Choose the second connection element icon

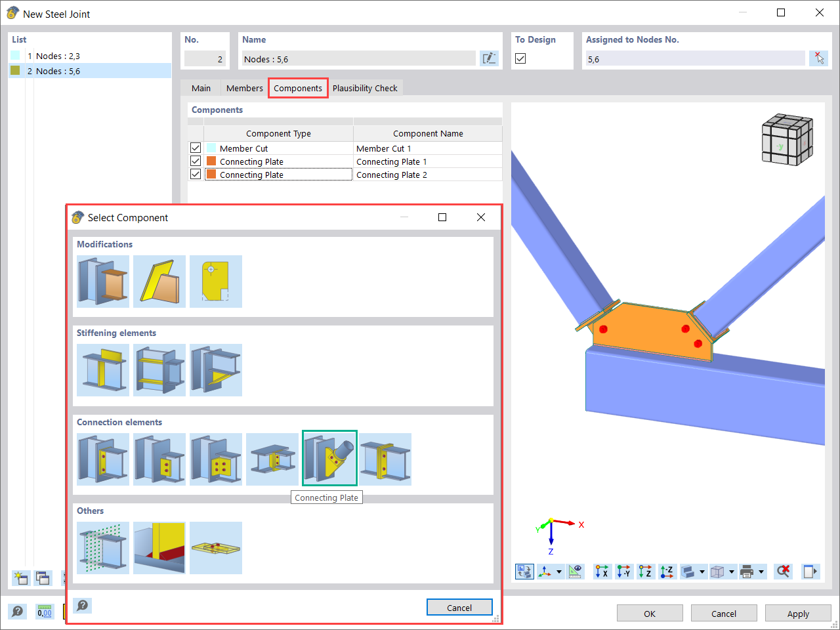click(x=159, y=459)
